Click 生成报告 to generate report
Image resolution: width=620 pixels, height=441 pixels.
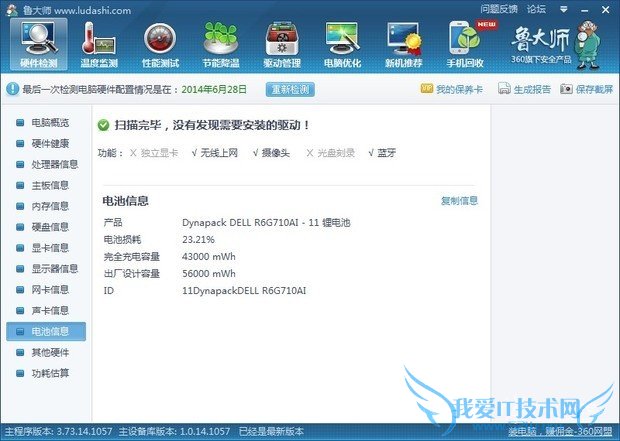pyautogui.click(x=524, y=89)
